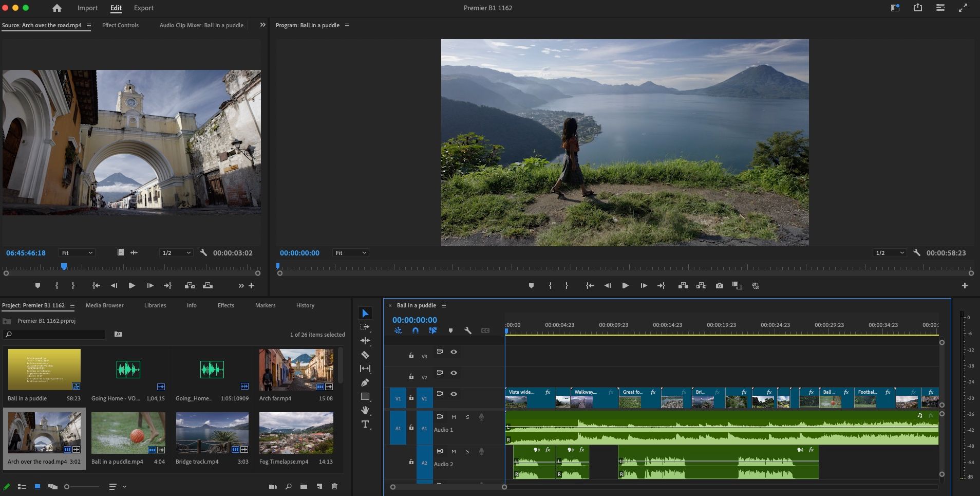Click the Source monitor playhead

coord(64,266)
